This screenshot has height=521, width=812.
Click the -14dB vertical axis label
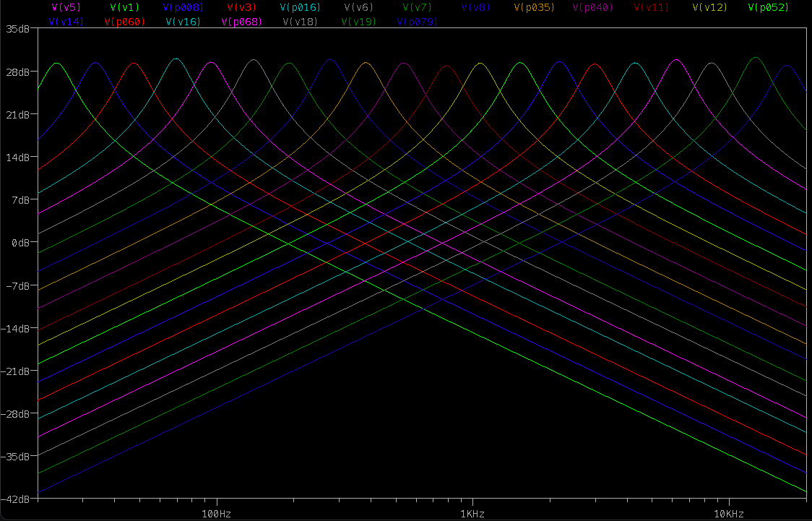(x=15, y=328)
